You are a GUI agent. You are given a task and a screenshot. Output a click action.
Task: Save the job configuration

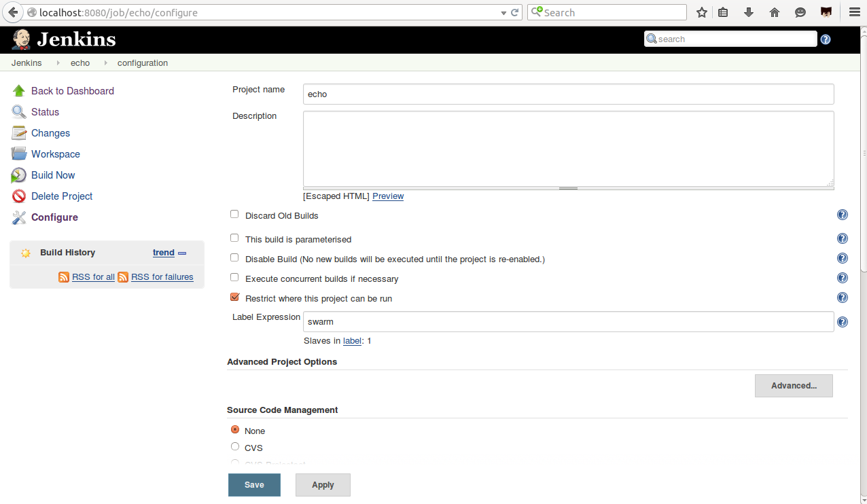pos(254,485)
